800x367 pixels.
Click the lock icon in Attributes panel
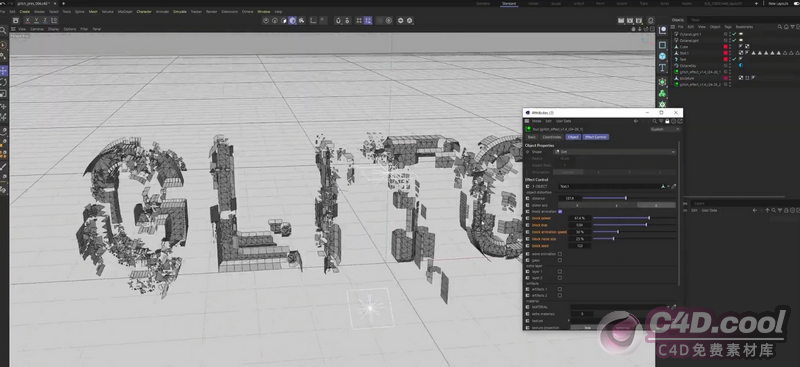(x=667, y=121)
